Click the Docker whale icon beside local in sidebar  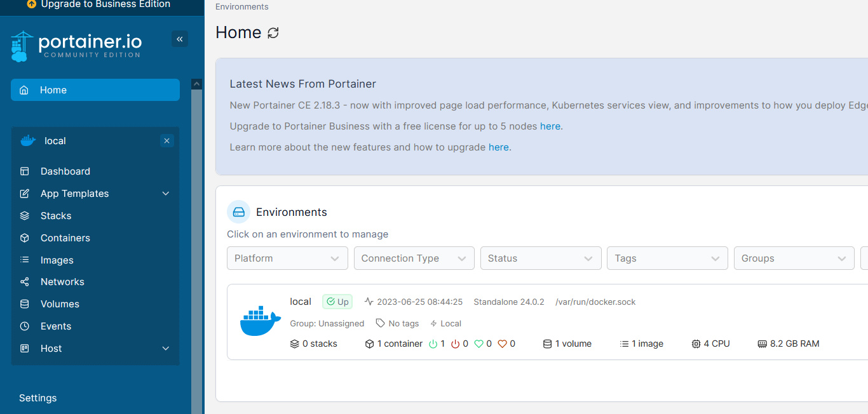tap(28, 141)
